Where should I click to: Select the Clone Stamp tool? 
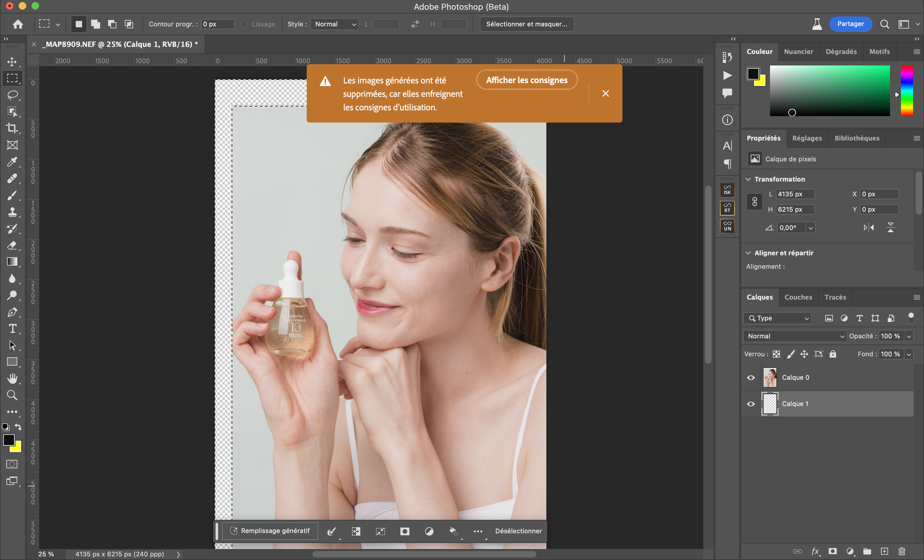12,212
